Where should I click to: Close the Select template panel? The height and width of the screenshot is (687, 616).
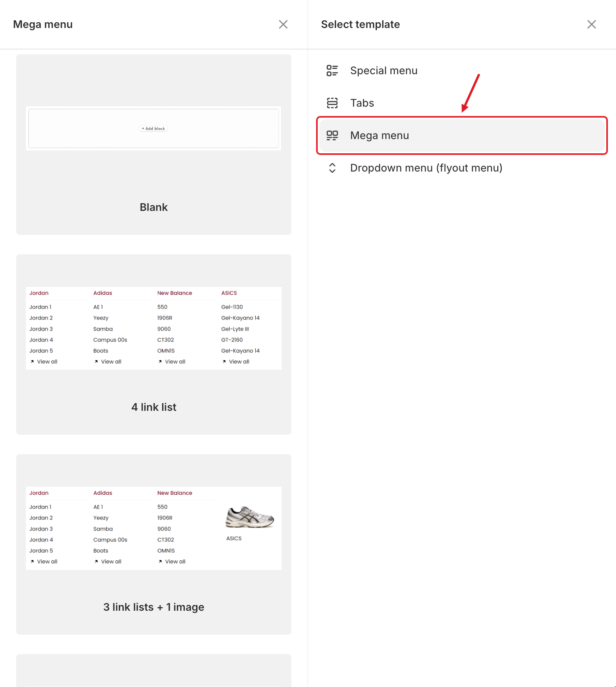click(592, 24)
